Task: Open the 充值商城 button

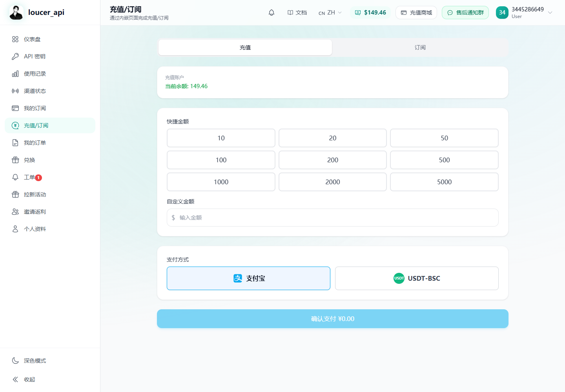Action: pyautogui.click(x=416, y=13)
